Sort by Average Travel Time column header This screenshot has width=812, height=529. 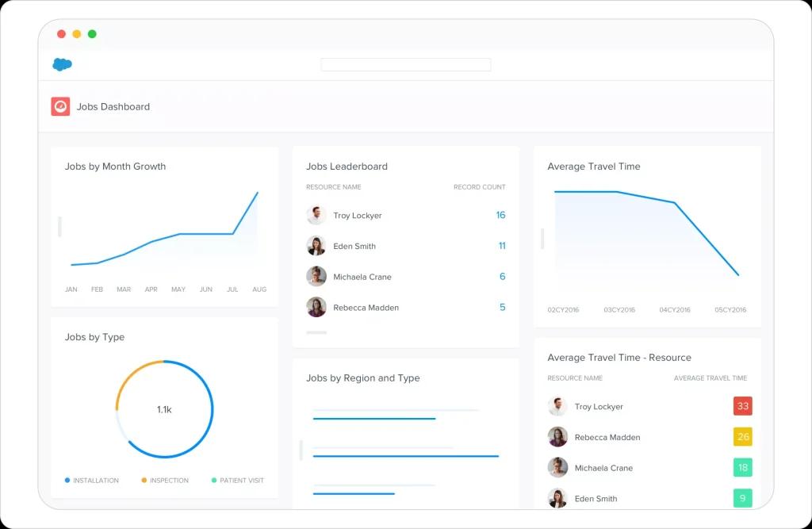coord(710,378)
